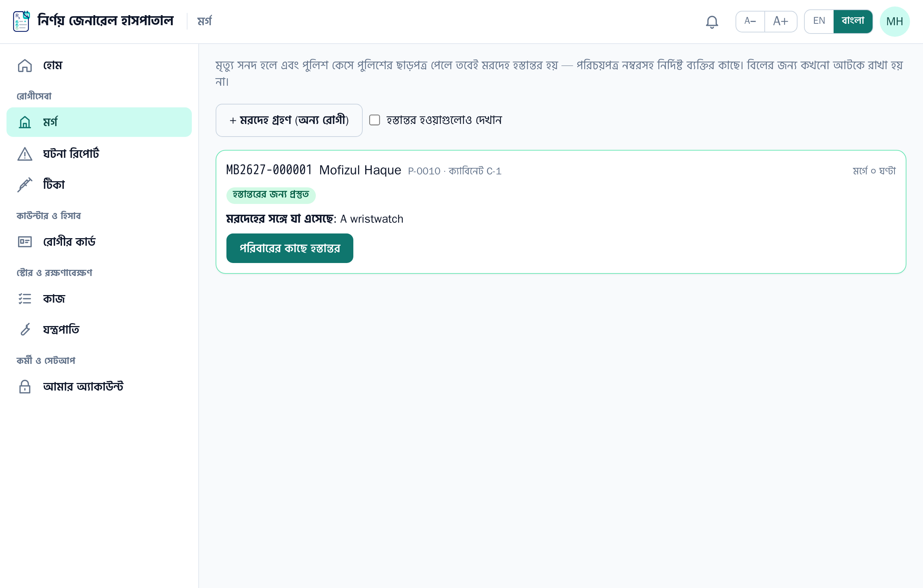This screenshot has width=923, height=588.
Task: Open হোম in the sidebar
Action: (99, 66)
